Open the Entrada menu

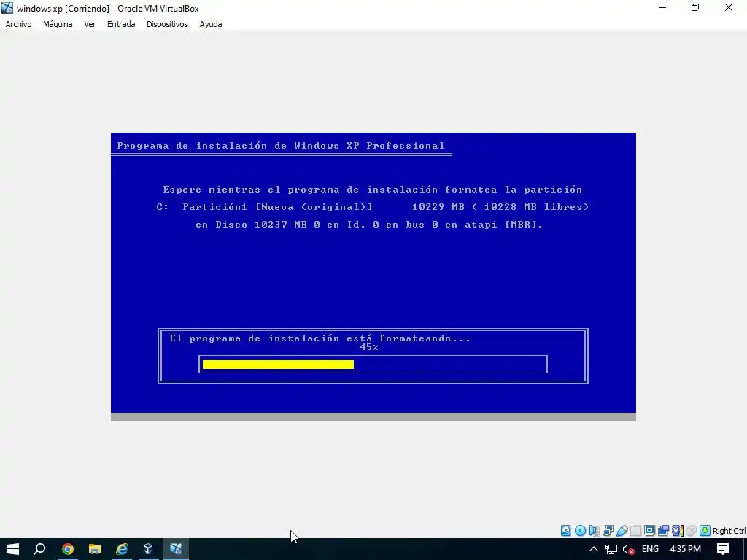pos(121,24)
